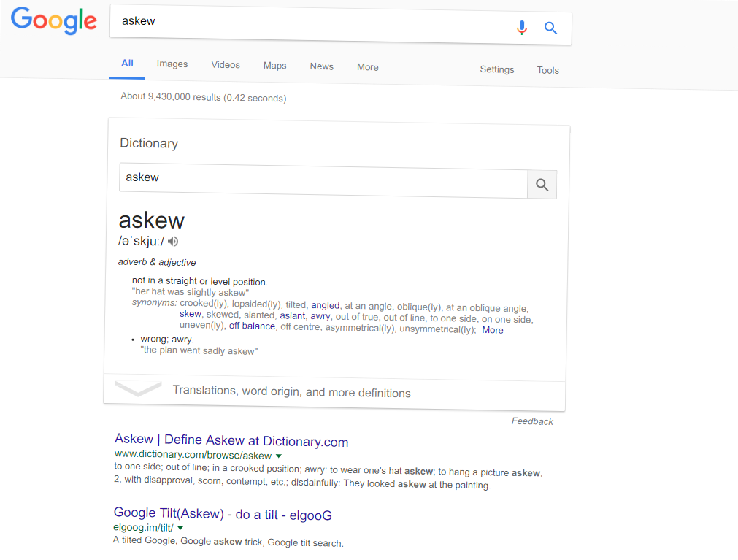Click the dictionary search magnifier button
Image resolution: width=738 pixels, height=560 pixels.
tap(542, 185)
